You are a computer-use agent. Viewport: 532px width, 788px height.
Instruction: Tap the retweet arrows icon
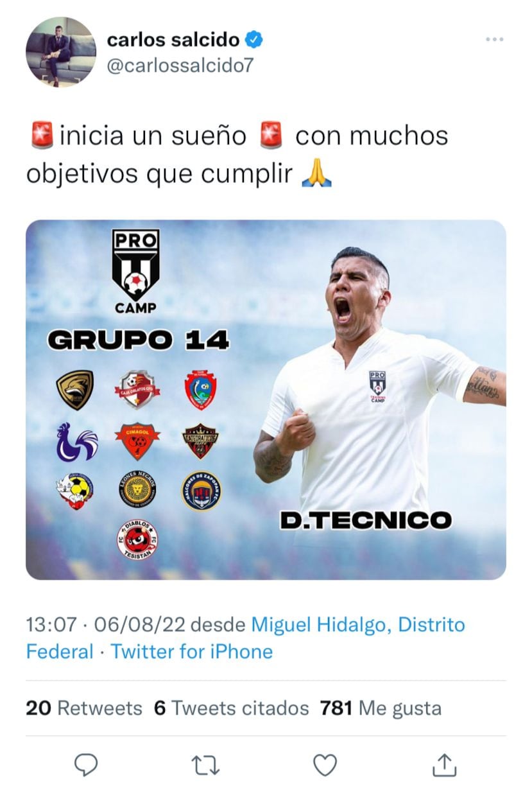[206, 764]
